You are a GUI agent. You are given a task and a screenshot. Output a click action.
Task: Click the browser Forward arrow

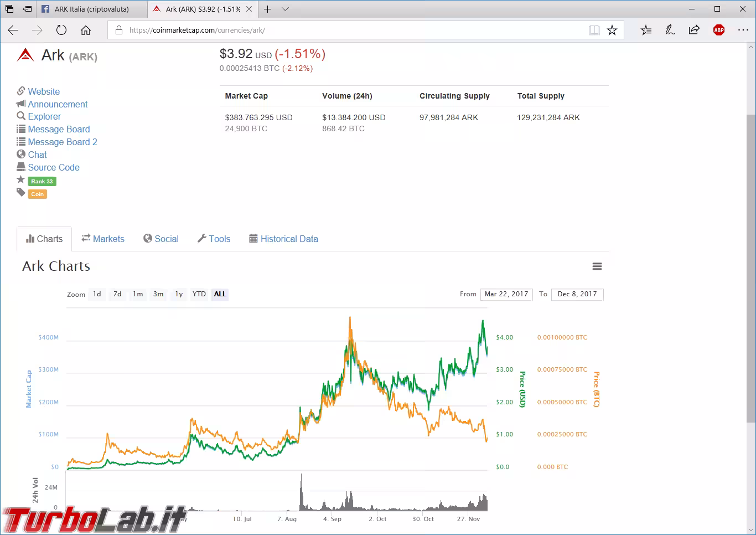point(37,30)
